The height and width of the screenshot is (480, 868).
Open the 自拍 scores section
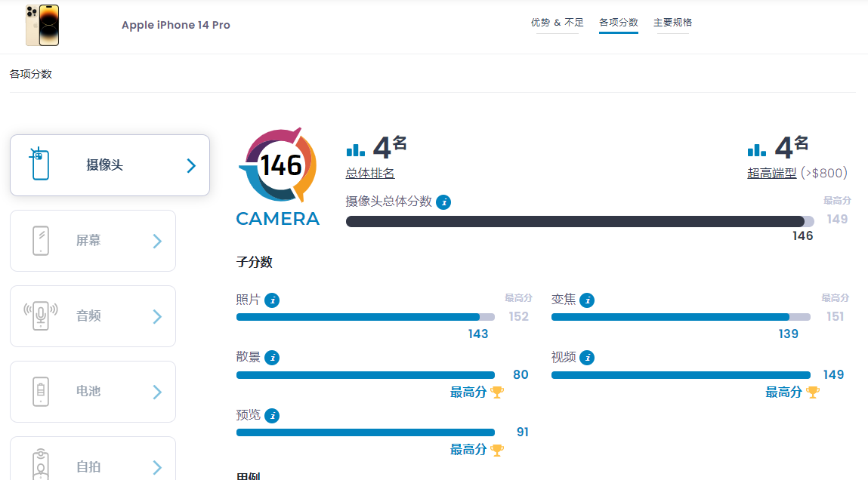[x=93, y=458]
